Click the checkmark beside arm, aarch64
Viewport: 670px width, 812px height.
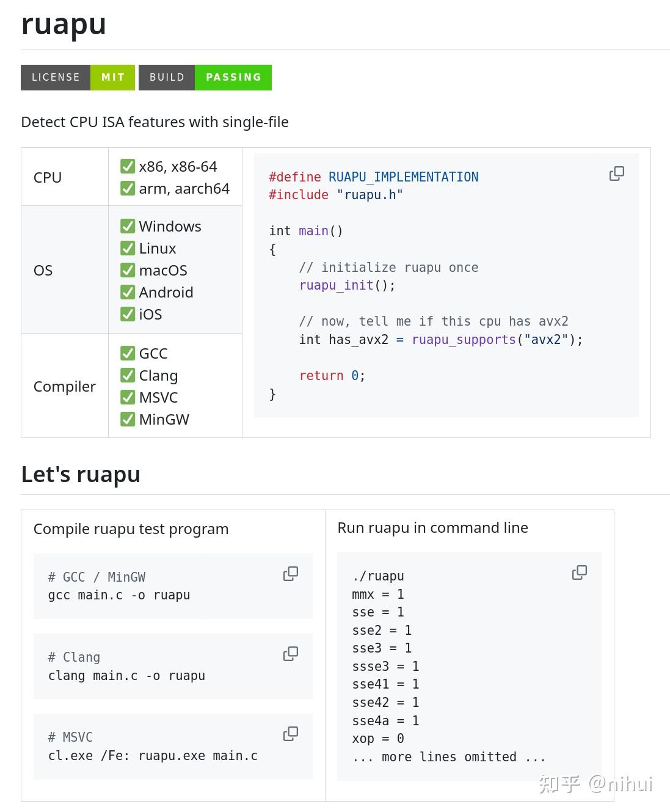click(128, 189)
